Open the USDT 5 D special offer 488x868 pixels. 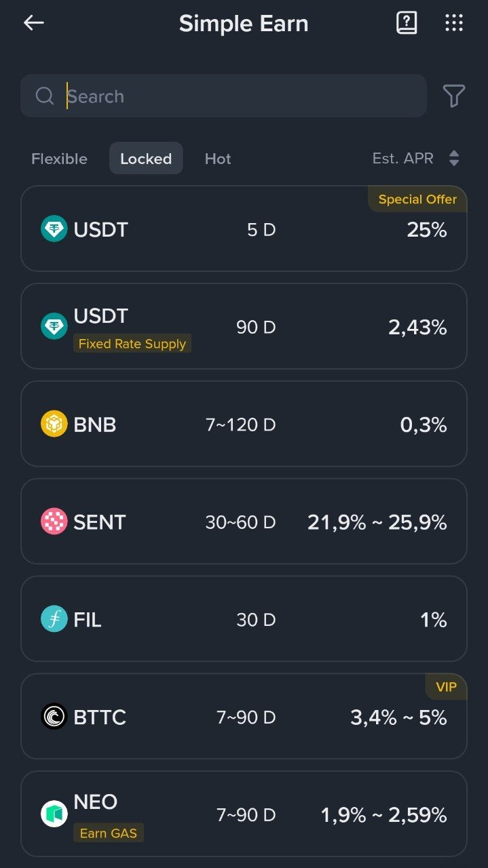pos(244,229)
